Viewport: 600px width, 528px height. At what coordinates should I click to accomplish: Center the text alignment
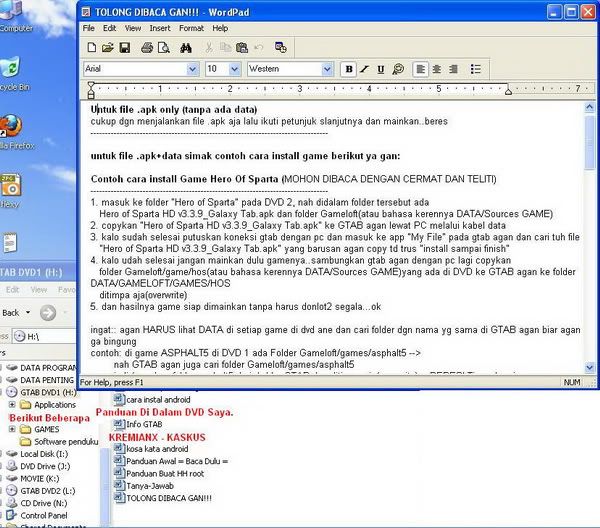click(437, 69)
